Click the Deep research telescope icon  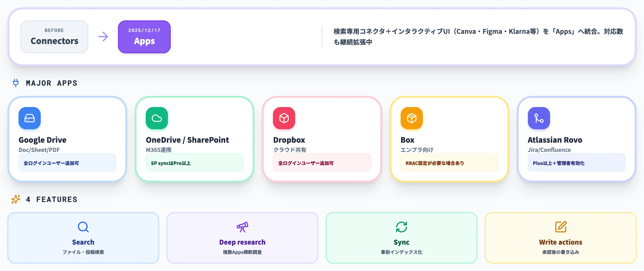pyautogui.click(x=242, y=227)
